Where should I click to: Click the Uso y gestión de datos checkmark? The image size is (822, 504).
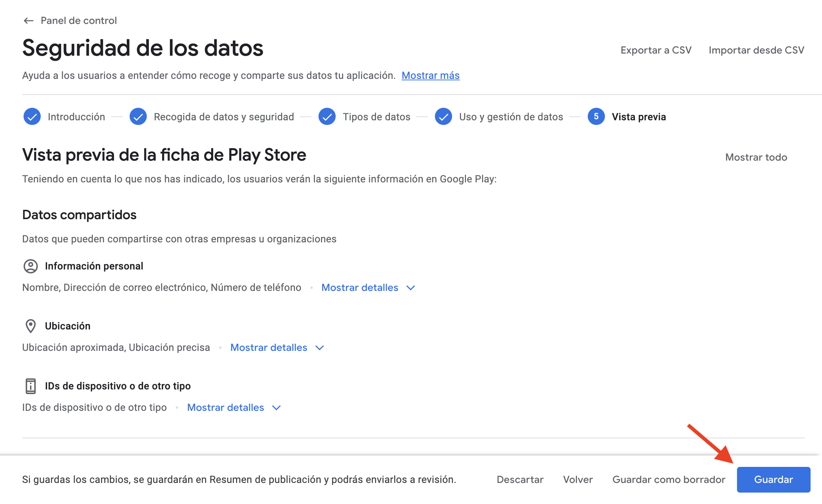point(443,116)
